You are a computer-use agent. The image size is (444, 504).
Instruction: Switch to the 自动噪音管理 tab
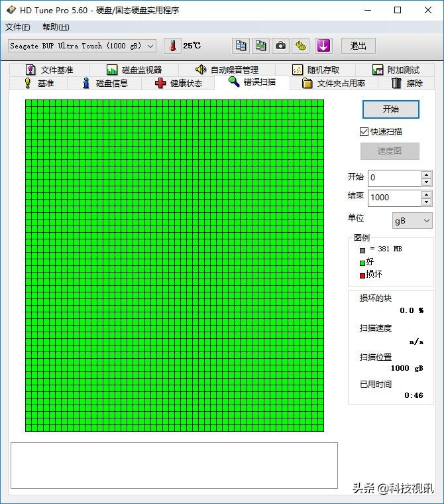coord(227,70)
